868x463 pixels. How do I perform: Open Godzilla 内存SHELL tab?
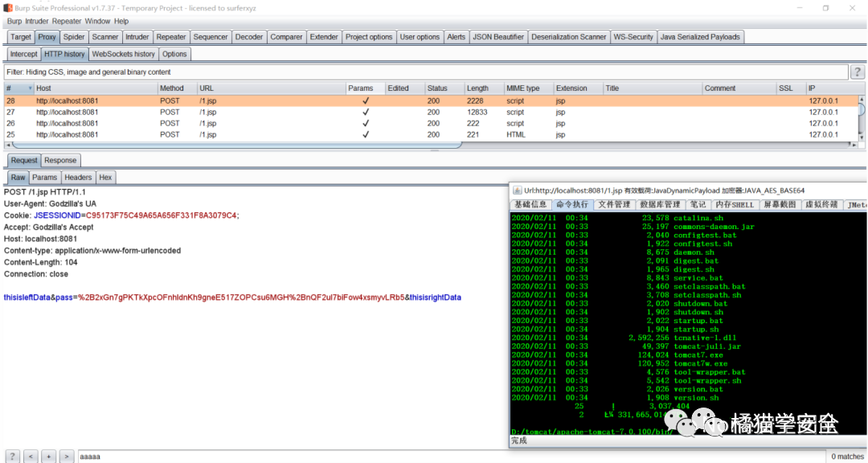[734, 204]
